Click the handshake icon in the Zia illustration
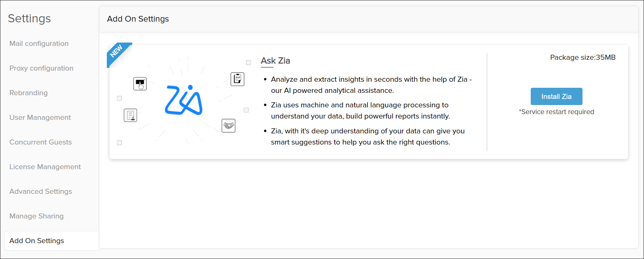 [x=229, y=125]
